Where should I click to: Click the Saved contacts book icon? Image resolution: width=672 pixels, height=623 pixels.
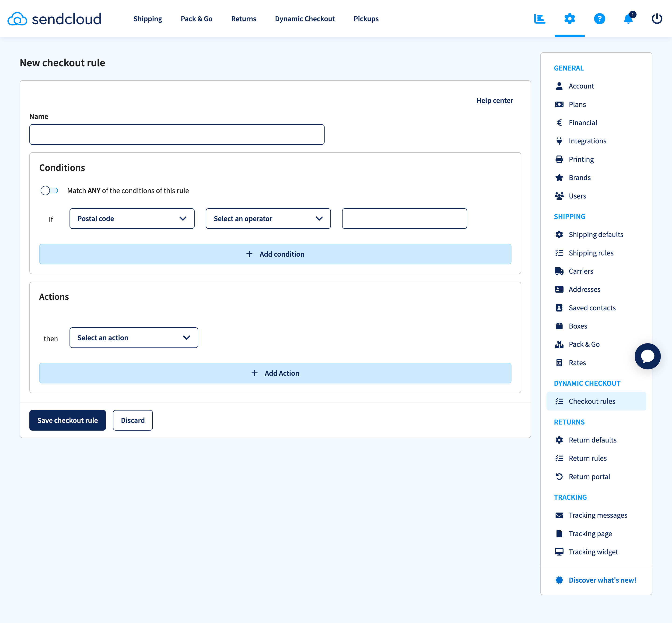(x=559, y=308)
